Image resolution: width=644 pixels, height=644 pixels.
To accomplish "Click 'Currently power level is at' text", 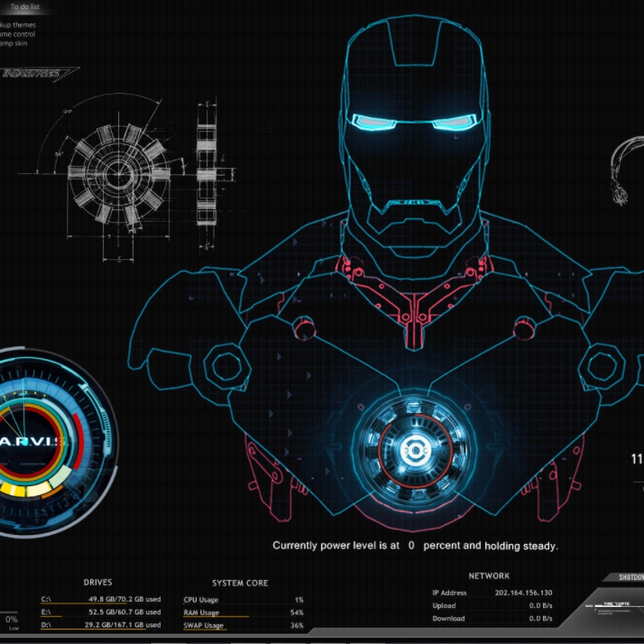I will pos(336,546).
